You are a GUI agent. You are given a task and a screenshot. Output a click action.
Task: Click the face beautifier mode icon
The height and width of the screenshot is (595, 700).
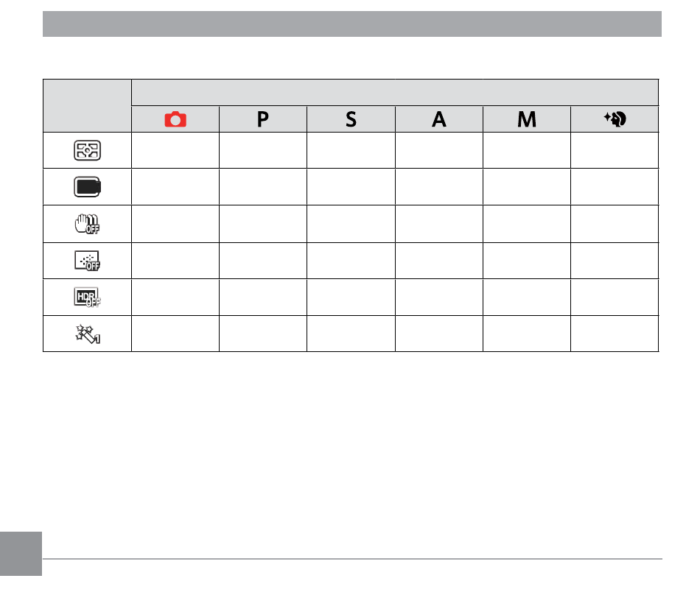pos(615,119)
